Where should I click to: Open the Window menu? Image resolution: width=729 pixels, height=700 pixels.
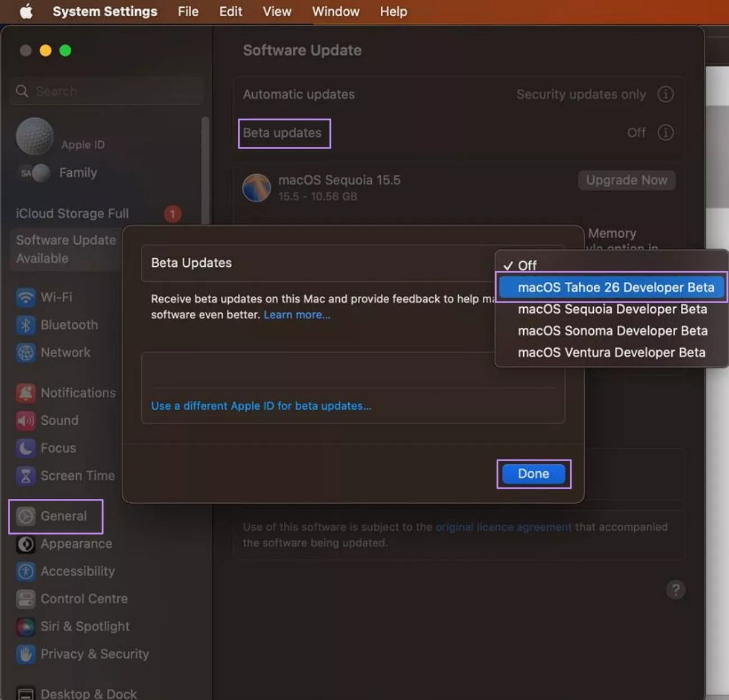336,11
